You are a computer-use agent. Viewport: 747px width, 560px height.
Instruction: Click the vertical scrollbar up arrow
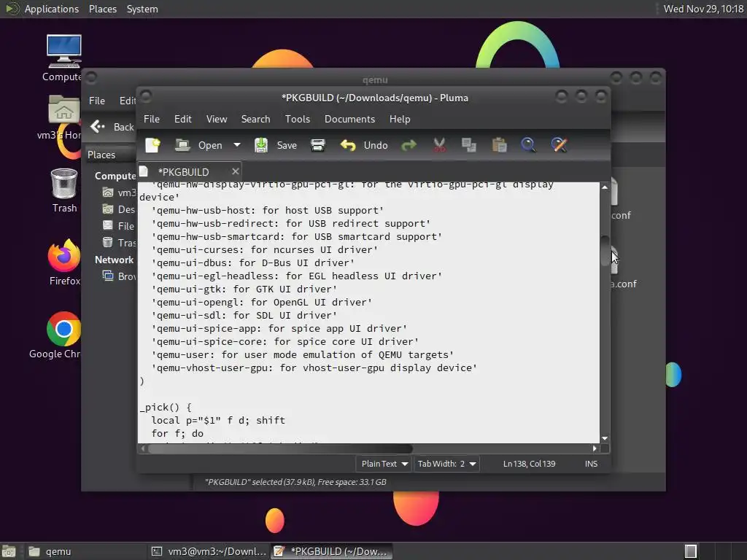pos(605,187)
